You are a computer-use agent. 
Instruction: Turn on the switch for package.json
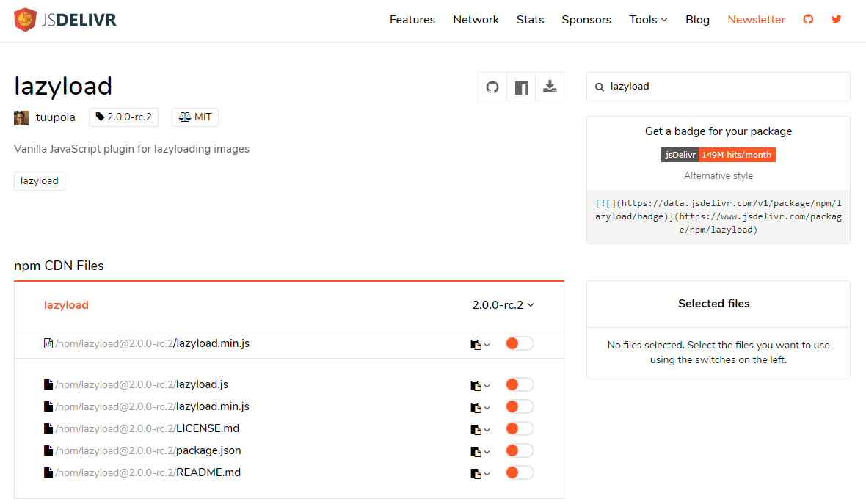coord(519,450)
